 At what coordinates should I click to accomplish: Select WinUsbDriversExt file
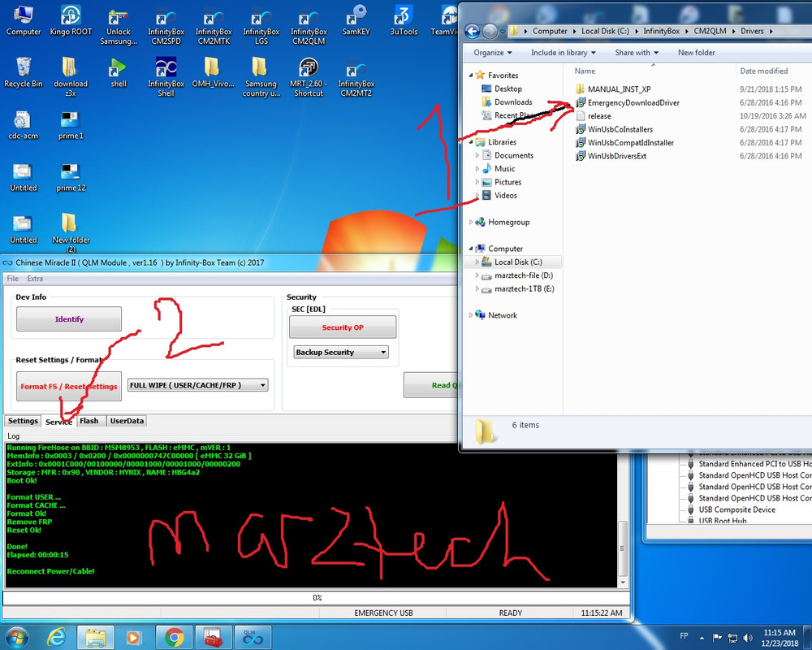coord(611,156)
